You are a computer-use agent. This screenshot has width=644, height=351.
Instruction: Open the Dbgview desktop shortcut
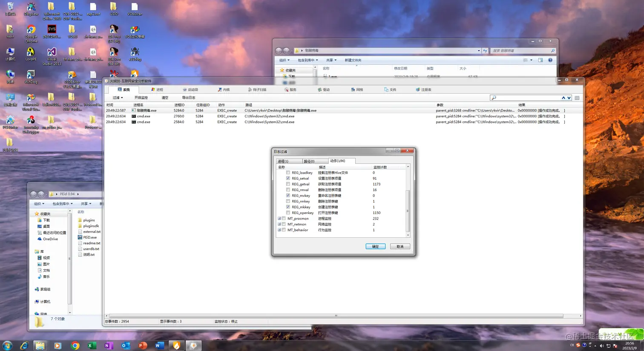click(x=31, y=9)
